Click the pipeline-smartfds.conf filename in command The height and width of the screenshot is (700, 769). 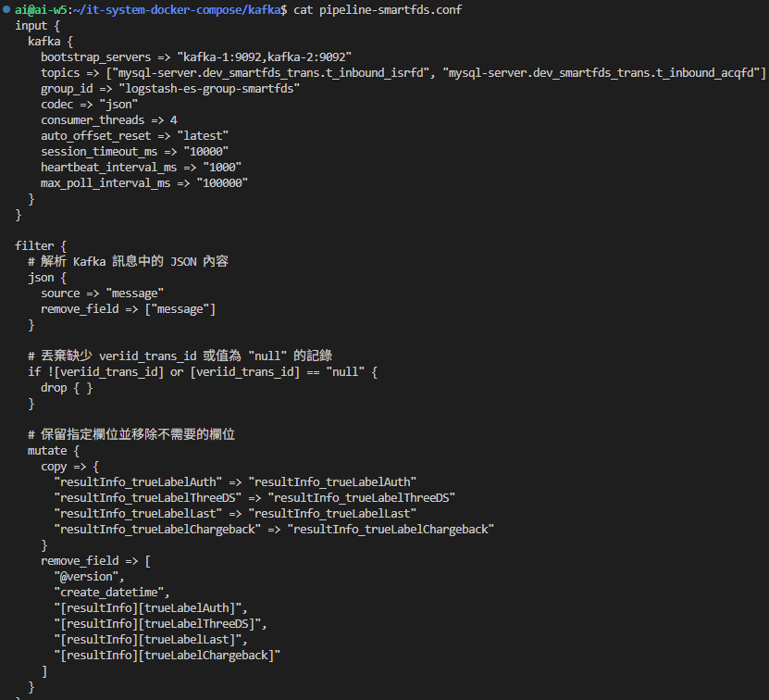click(x=391, y=10)
